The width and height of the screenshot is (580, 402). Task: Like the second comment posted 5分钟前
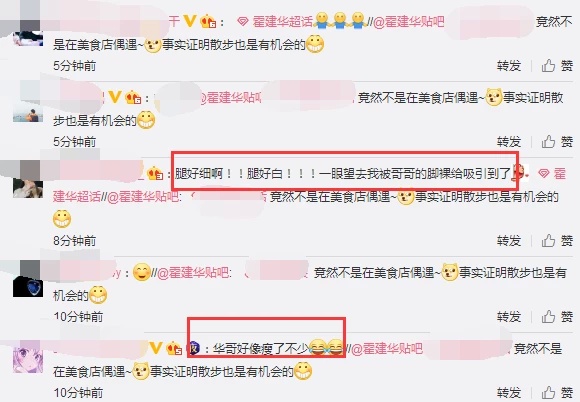(x=557, y=142)
